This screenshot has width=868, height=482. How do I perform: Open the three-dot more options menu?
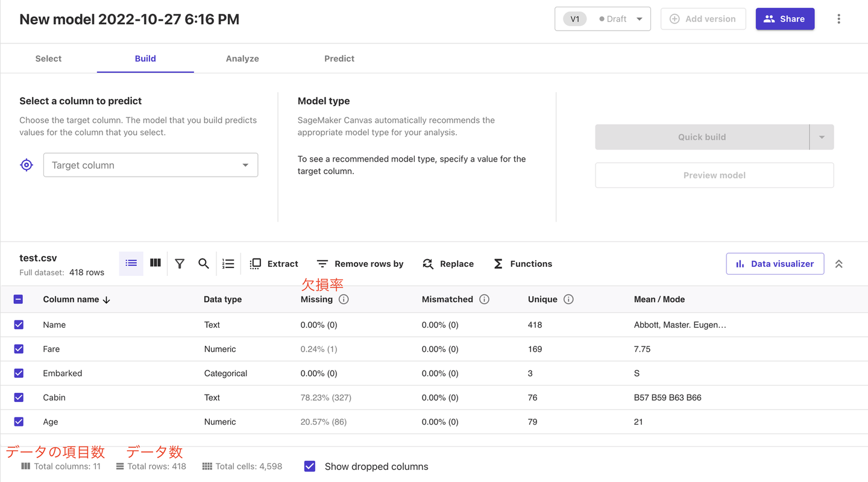click(x=838, y=19)
